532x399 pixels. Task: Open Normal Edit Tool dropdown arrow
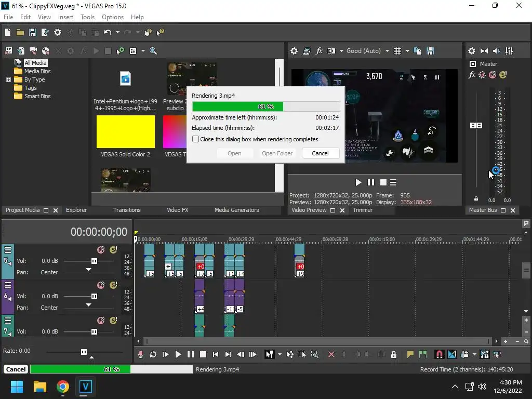click(x=279, y=354)
